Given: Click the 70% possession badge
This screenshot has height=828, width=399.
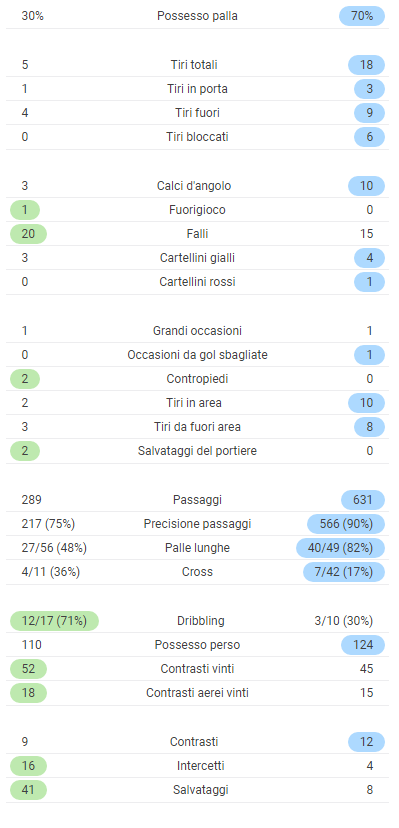Looking at the screenshot, I should click(362, 16).
